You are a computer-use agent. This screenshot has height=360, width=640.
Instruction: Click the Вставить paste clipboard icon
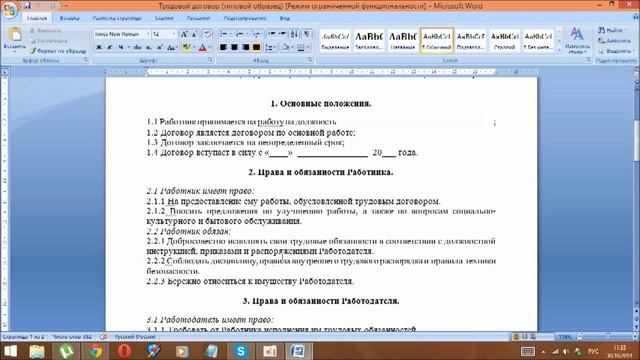(15, 35)
